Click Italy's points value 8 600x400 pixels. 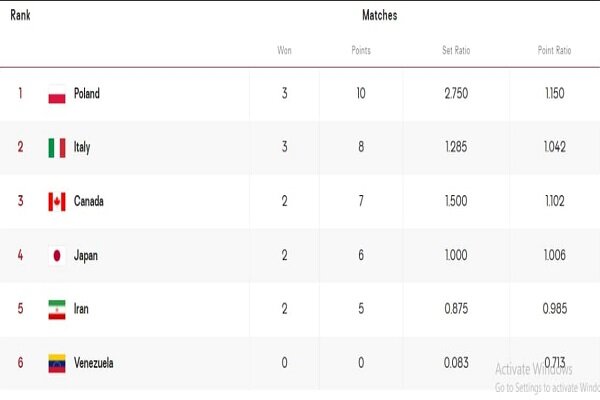click(360, 147)
